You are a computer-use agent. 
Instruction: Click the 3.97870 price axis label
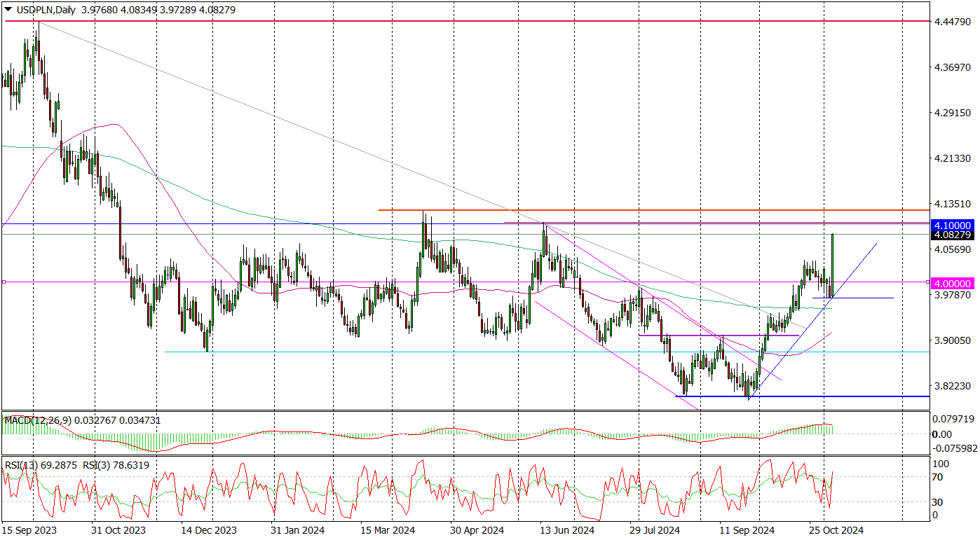pyautogui.click(x=952, y=295)
